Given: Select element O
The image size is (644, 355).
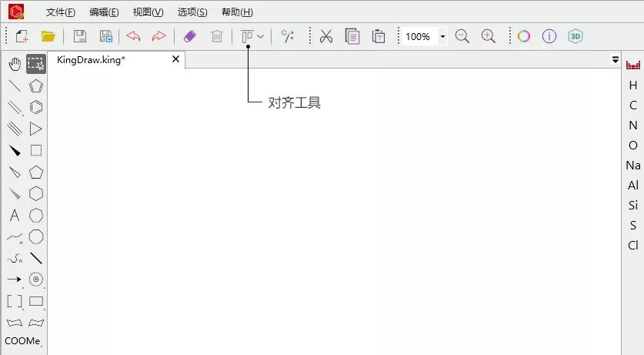Looking at the screenshot, I should pos(633,145).
